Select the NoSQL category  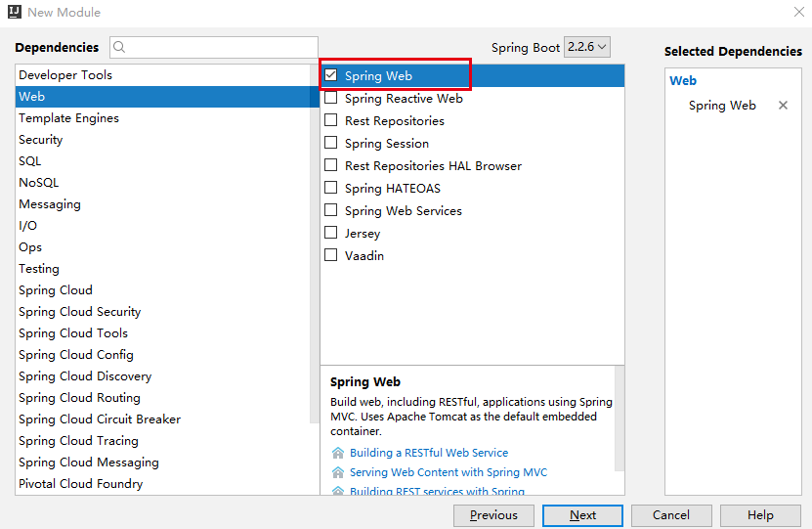click(x=162, y=183)
